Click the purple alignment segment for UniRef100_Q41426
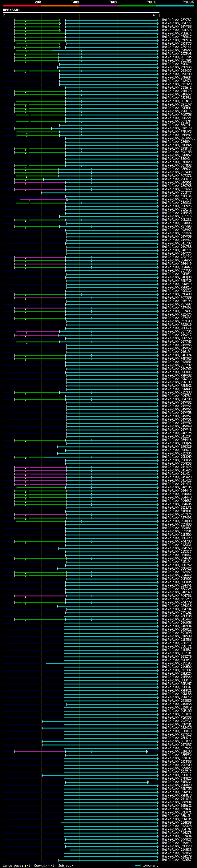 tap(40, 467)
